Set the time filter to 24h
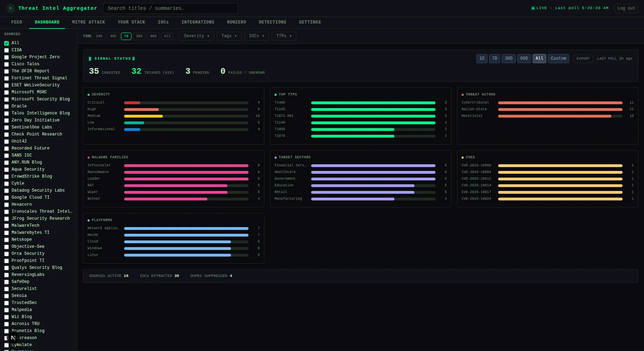Screen dimensions: 644x351 (99, 36)
